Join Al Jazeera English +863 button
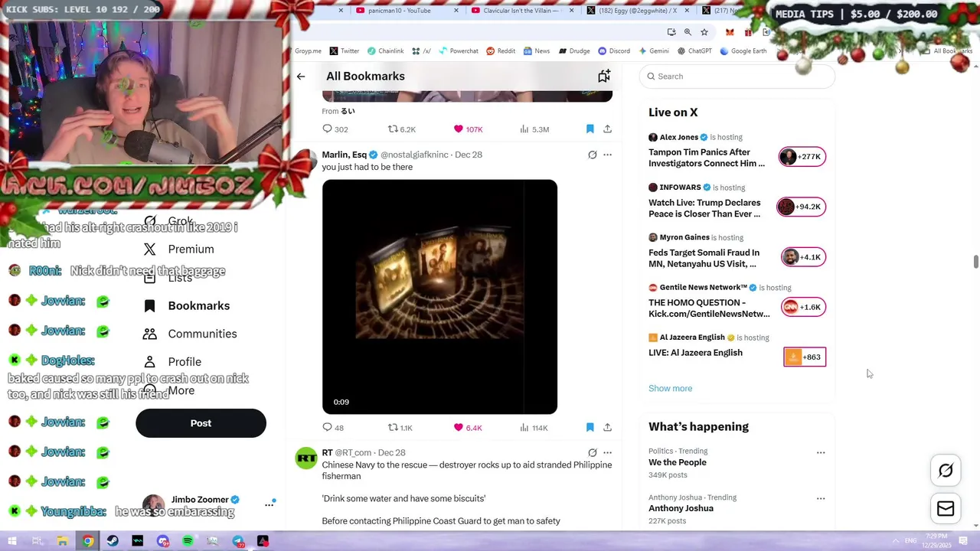The height and width of the screenshot is (551, 980). click(805, 357)
